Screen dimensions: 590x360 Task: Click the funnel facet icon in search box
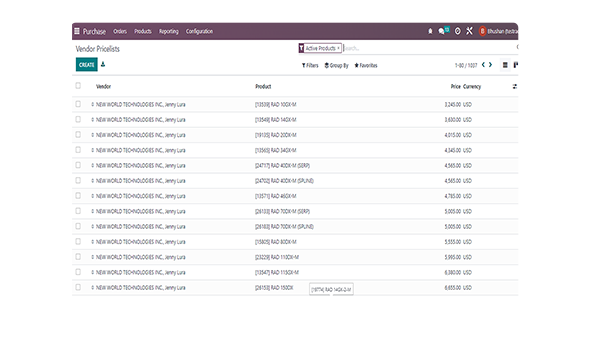click(x=301, y=48)
